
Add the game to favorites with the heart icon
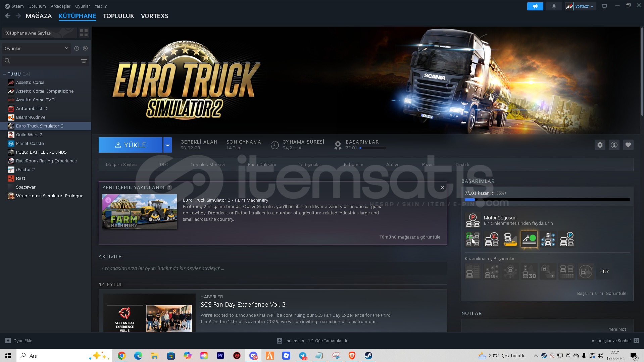point(628,145)
